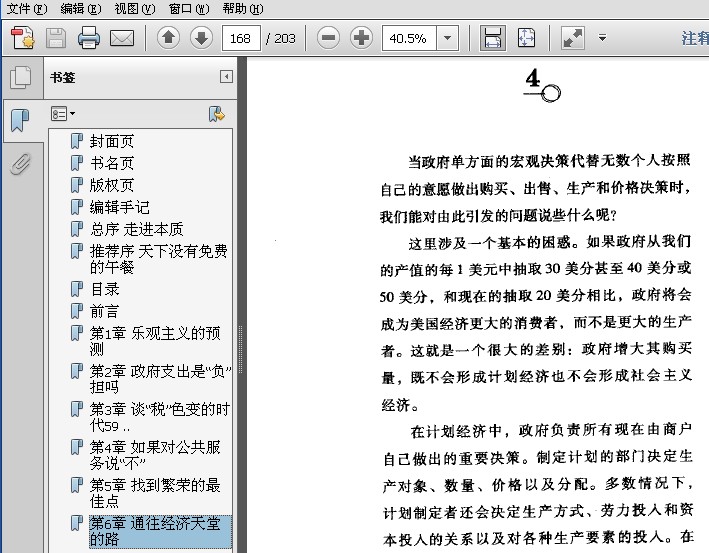Click the Email envelope icon
Screen dimensions: 709x553
121,39
